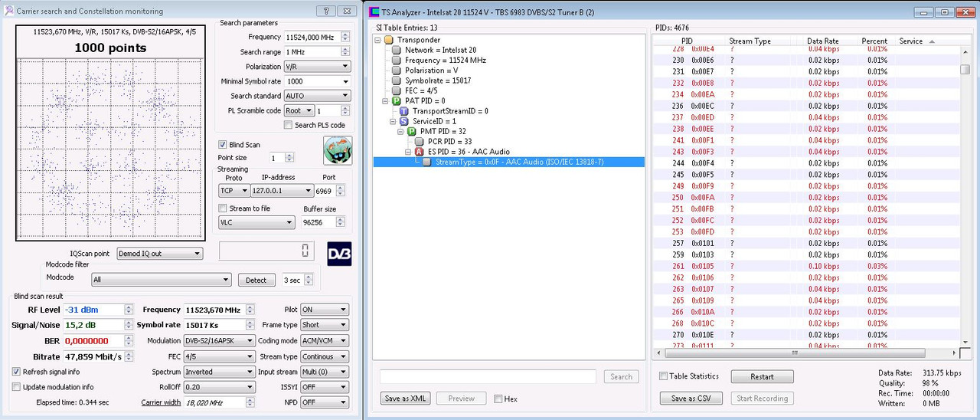Click the Port field showing 6969
The height and width of the screenshot is (420, 980).
325,191
